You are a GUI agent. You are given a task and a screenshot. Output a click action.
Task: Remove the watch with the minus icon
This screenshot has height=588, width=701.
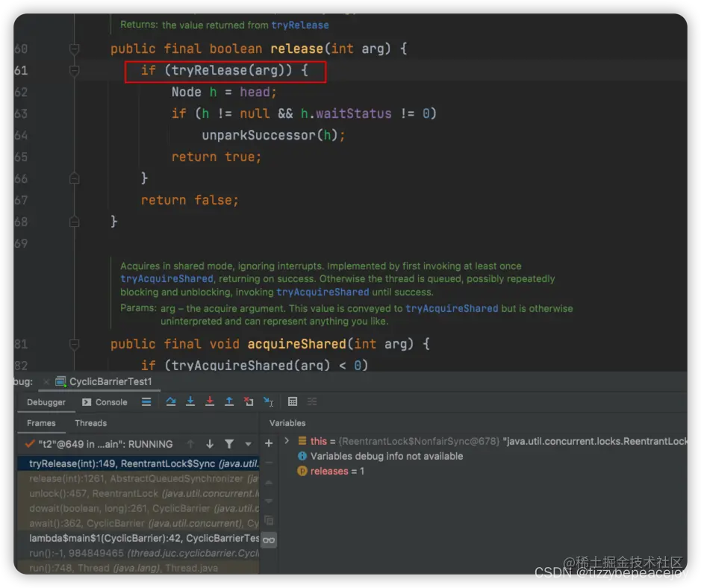pyautogui.click(x=269, y=463)
